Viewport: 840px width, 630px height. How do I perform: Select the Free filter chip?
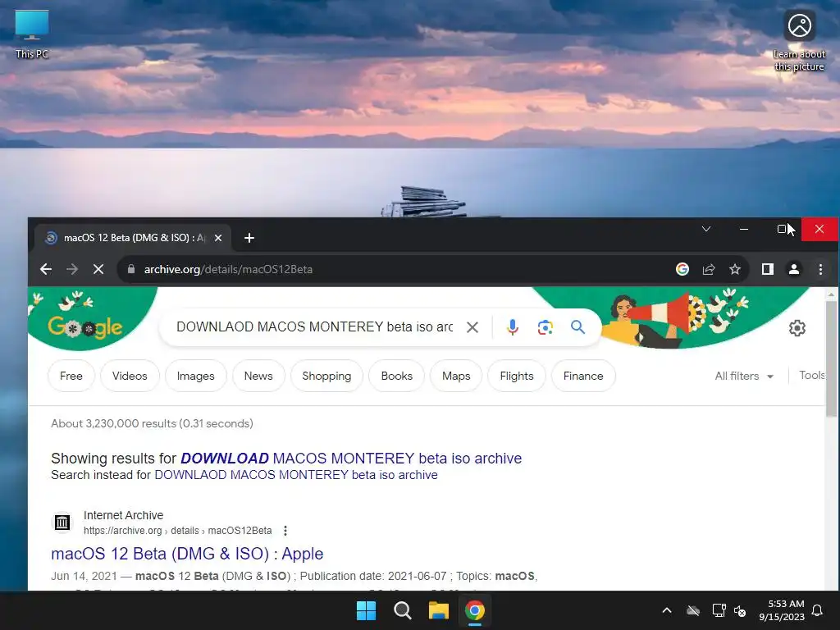pos(71,376)
